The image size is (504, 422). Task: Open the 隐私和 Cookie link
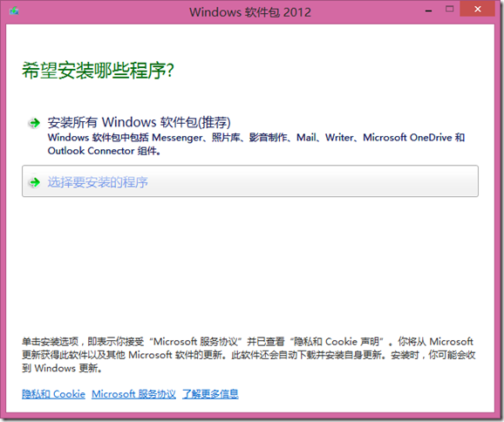[53, 394]
